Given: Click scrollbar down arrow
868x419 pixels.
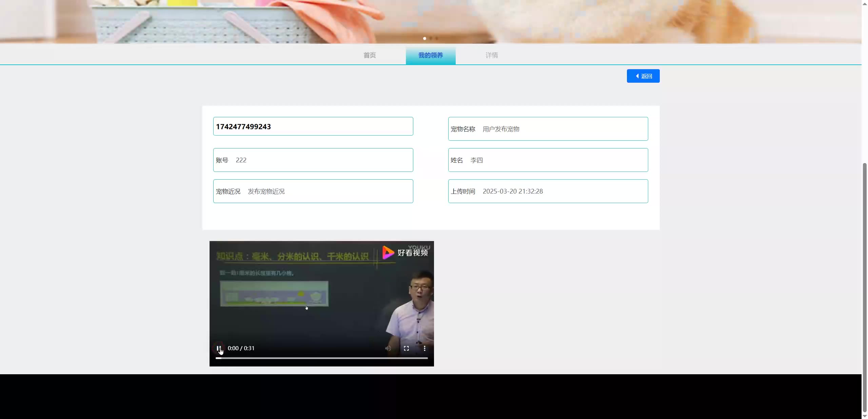Looking at the screenshot, I should pos(864,416).
